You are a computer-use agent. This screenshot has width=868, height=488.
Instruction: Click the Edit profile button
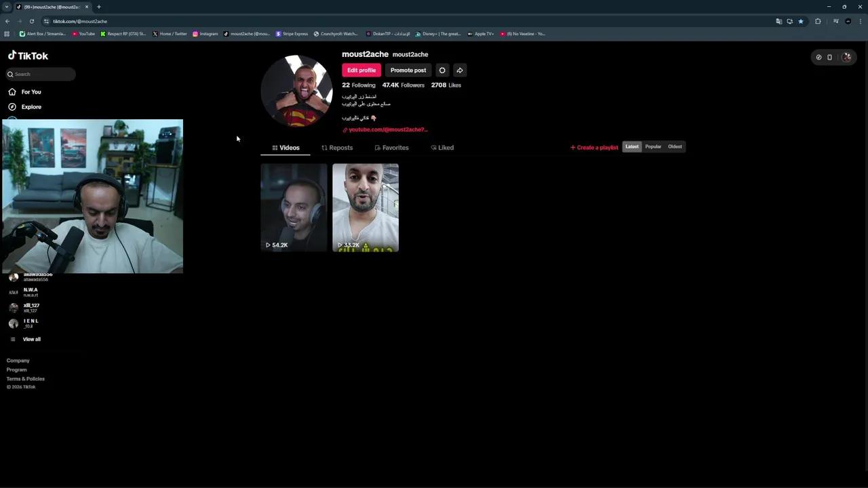click(361, 70)
